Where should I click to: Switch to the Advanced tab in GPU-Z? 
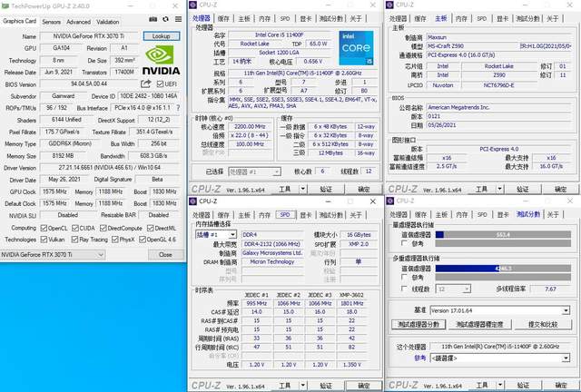79,22
